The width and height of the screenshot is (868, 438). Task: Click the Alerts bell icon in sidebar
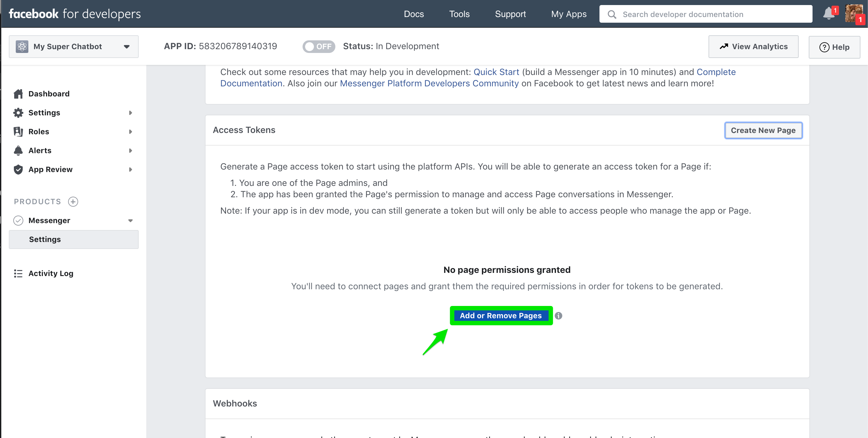18,150
